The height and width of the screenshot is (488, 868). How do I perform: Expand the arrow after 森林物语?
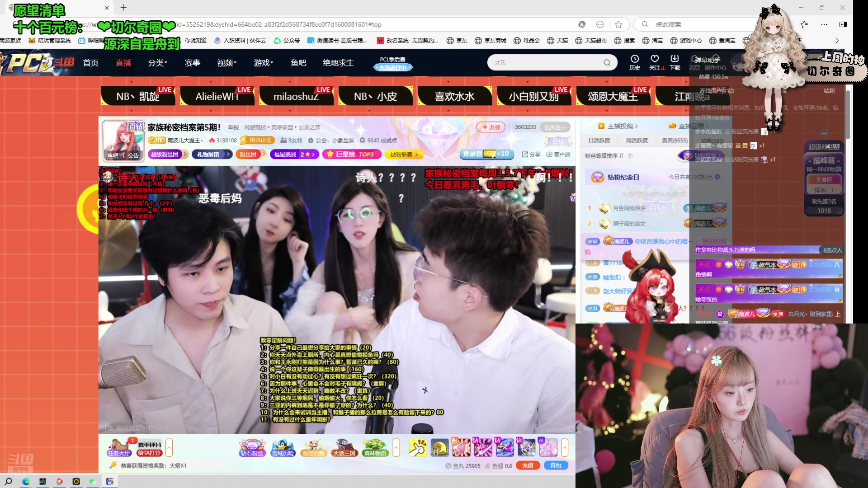[x=396, y=448]
